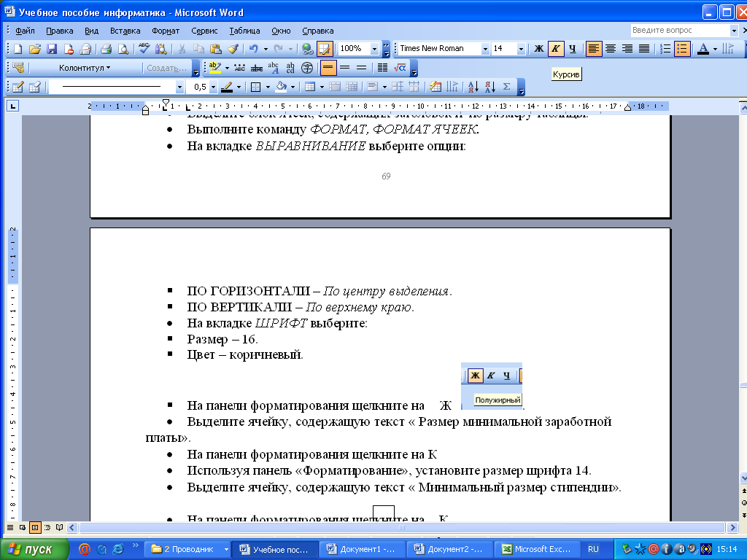This screenshot has height=560, width=747.
Task: Insert an equation with the square root icon
Action: point(400,68)
